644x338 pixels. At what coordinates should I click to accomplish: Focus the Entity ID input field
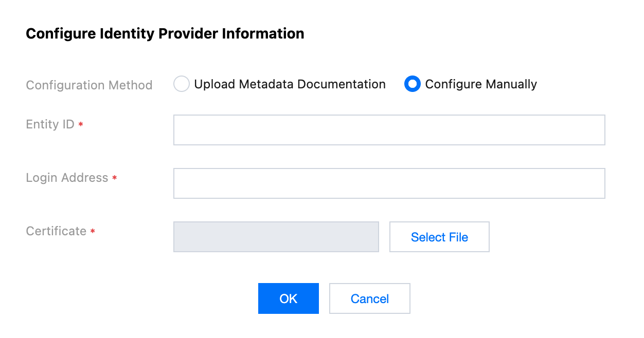pos(389,130)
